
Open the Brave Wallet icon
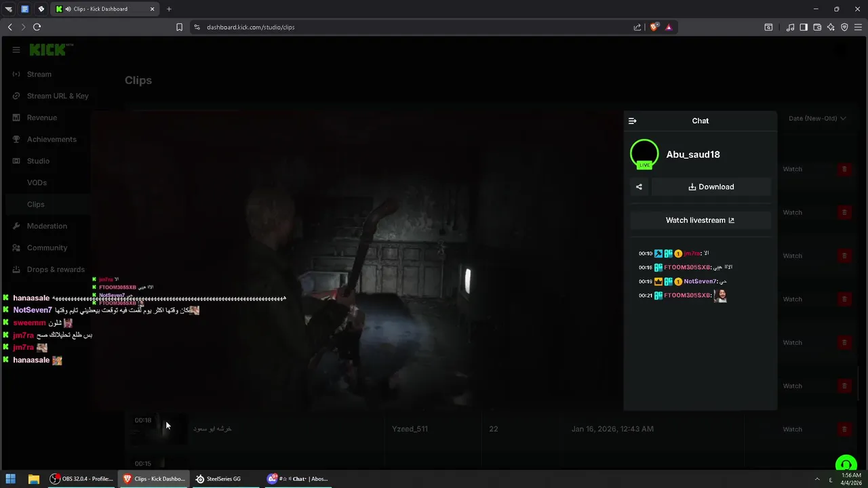[817, 27]
